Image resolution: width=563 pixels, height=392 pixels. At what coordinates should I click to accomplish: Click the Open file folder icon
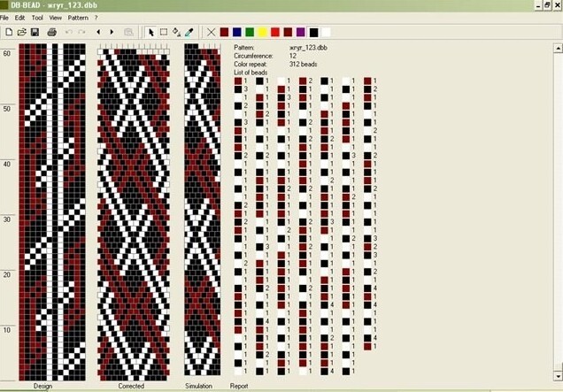21,32
